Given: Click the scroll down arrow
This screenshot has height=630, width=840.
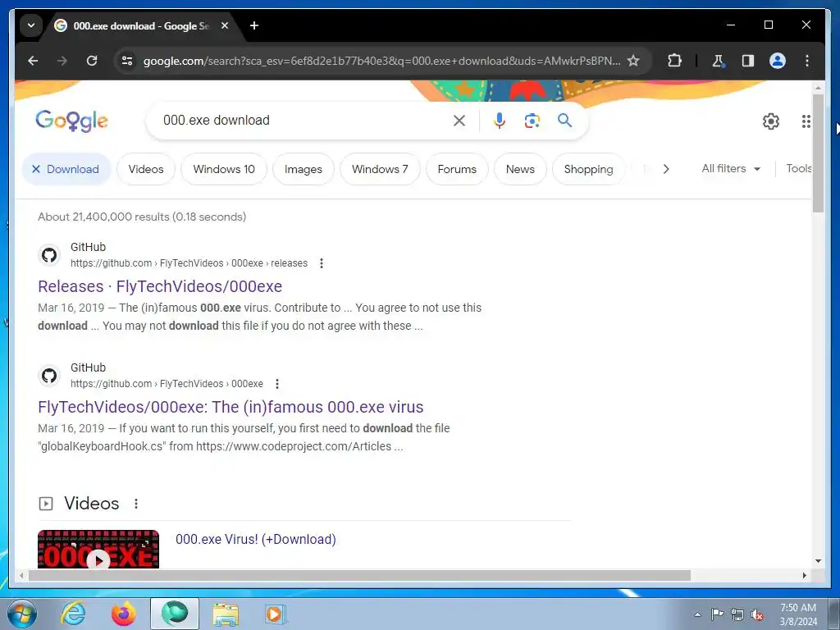Looking at the screenshot, I should (818, 561).
